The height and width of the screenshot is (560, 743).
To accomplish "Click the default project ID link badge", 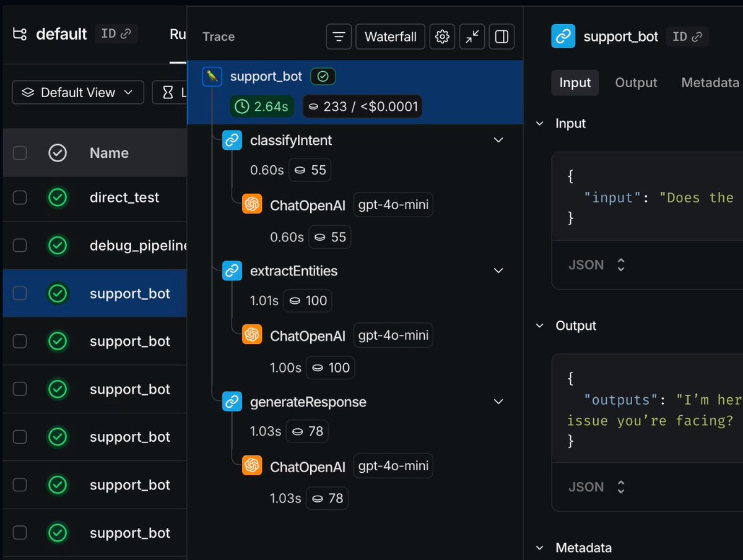I will point(116,33).
